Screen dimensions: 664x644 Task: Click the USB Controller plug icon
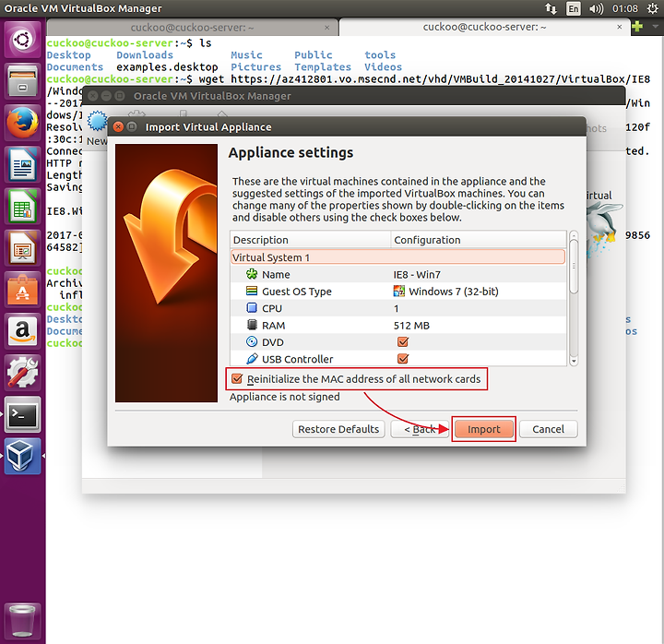[252, 358]
